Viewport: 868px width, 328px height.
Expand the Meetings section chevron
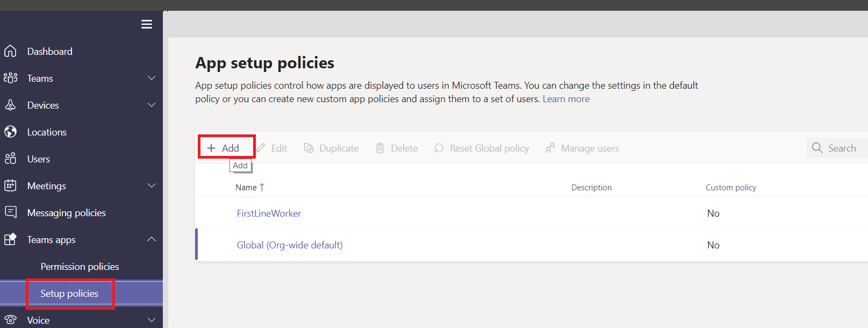pos(152,186)
